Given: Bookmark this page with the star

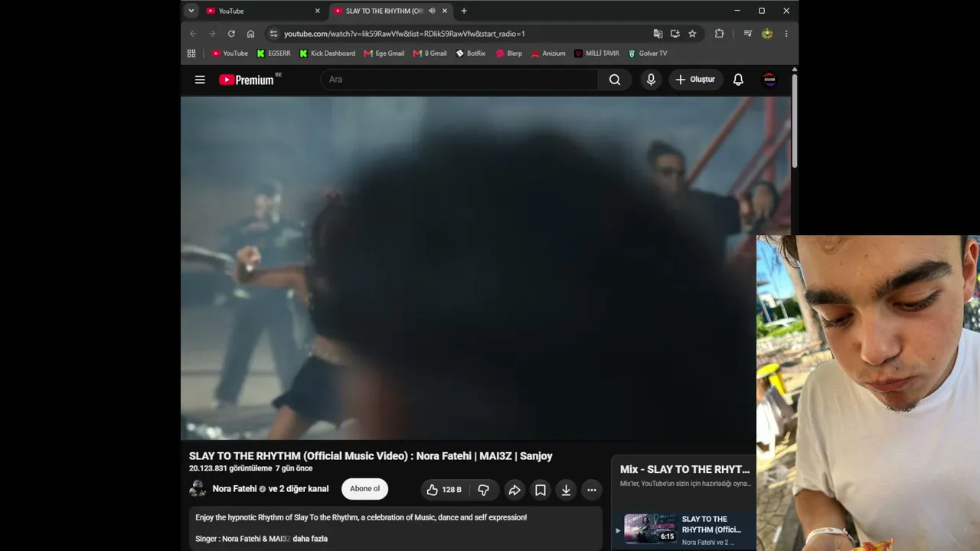Looking at the screenshot, I should point(692,34).
